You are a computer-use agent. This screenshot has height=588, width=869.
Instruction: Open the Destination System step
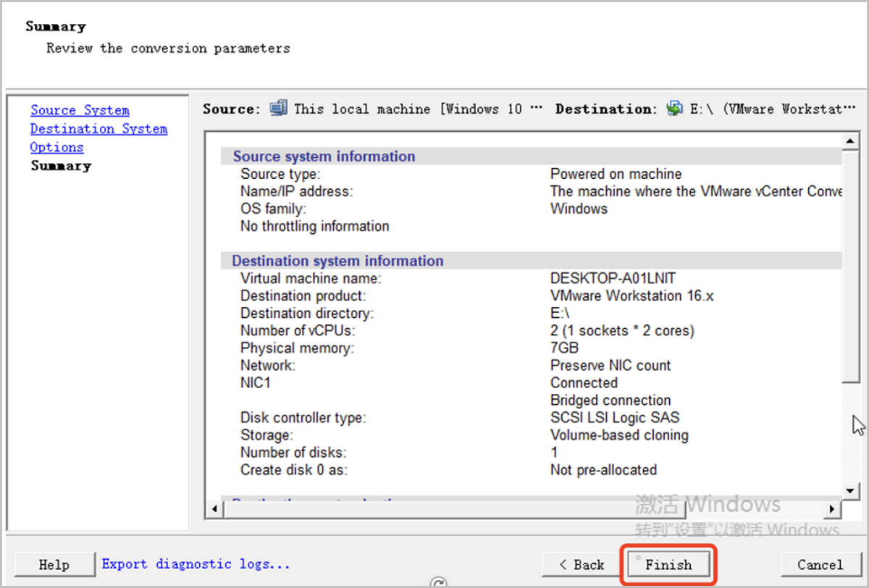(x=98, y=129)
